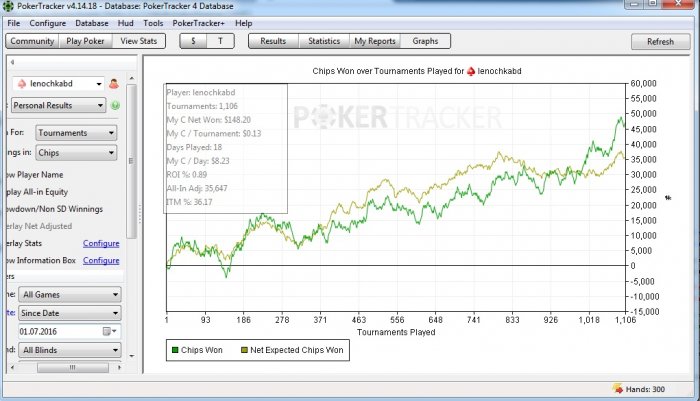Open the Help menu
The height and width of the screenshot is (401, 700).
pos(243,23)
